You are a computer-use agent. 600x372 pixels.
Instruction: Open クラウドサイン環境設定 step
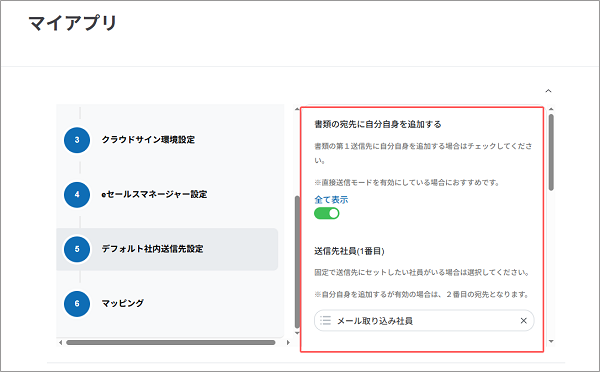pyautogui.click(x=148, y=140)
